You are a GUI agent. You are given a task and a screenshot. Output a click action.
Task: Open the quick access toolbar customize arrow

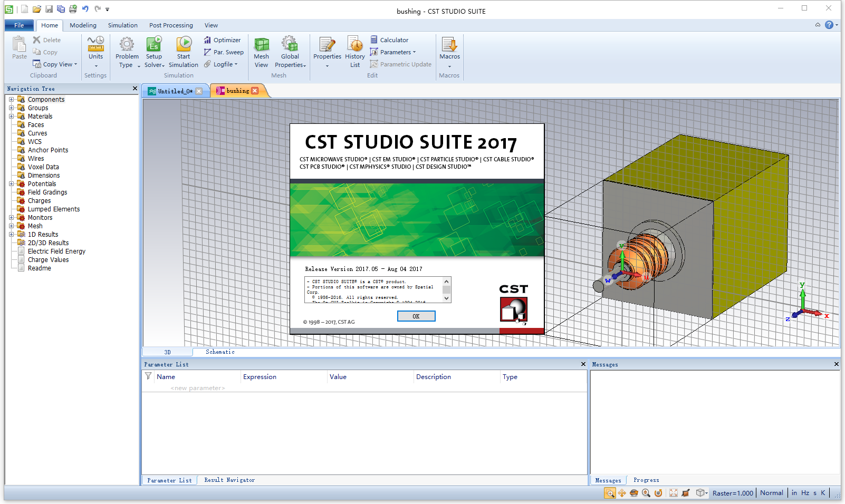(x=108, y=9)
